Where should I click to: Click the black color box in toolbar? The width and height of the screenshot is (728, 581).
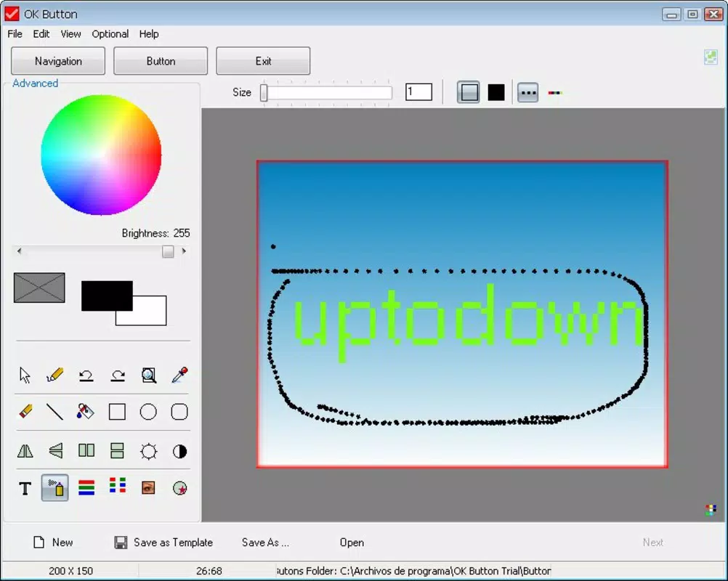coord(496,92)
